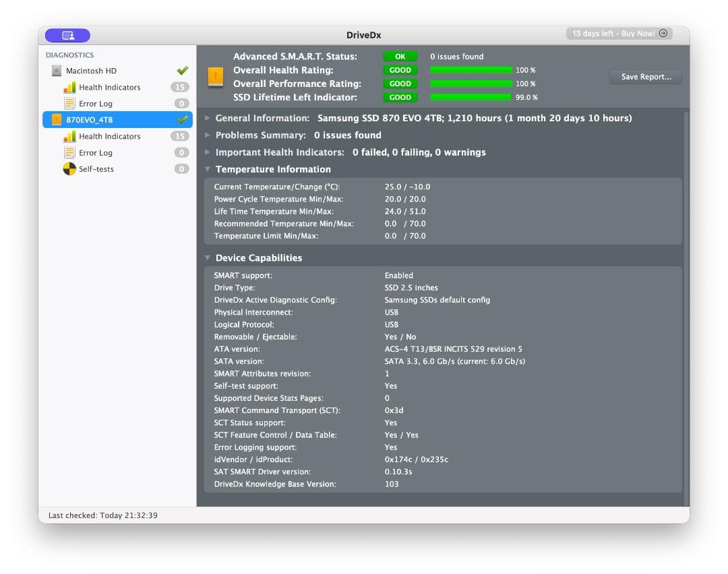Viewport: 728px width, 574px height.
Task: Expand the General Information section
Action: coord(208,118)
